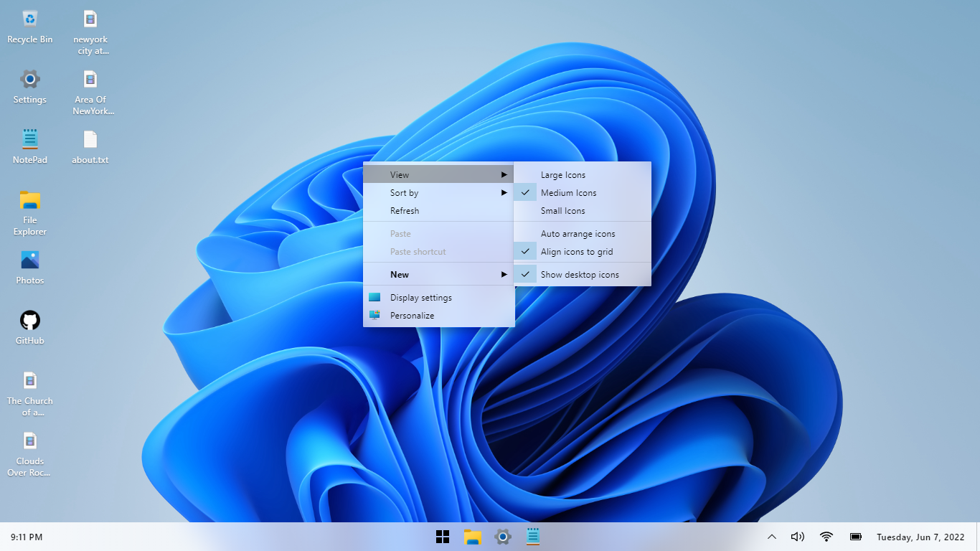Open the NotePad desktop icon
The width and height of the screenshot is (980, 551).
[x=30, y=146]
